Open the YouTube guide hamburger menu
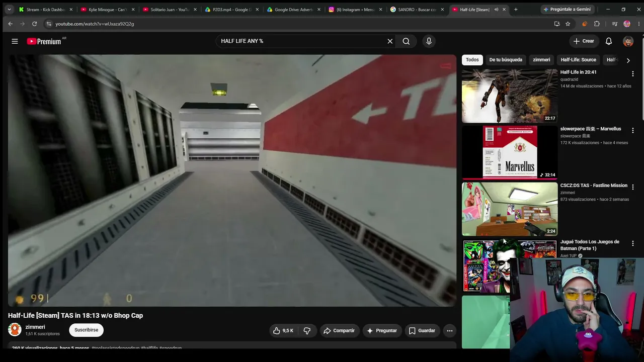 (15, 41)
